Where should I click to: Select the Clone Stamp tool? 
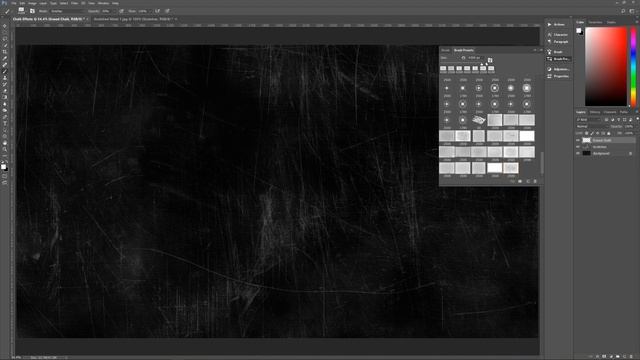[x=5, y=78]
